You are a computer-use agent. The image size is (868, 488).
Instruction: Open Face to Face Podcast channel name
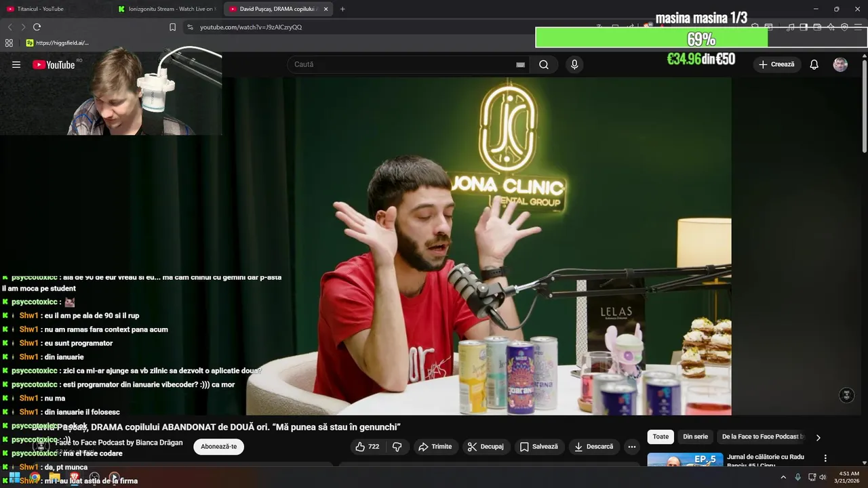click(x=119, y=443)
